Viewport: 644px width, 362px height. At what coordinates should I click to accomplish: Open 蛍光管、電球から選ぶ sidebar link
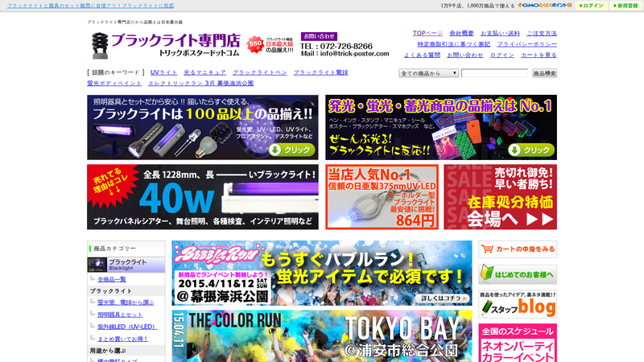point(126,302)
